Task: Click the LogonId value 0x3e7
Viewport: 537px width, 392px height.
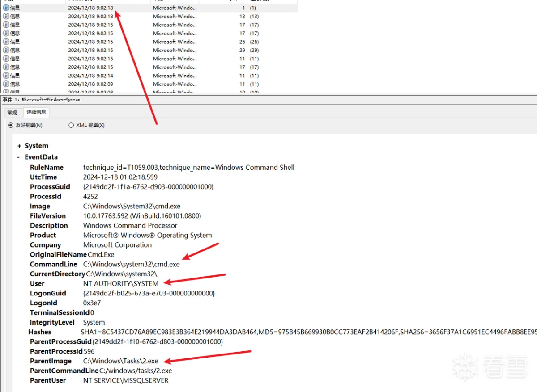Action: [x=92, y=303]
